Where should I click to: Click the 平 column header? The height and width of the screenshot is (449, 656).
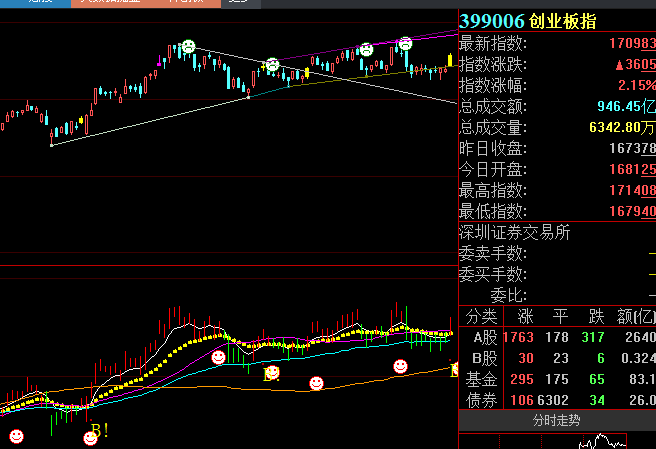pos(561,316)
